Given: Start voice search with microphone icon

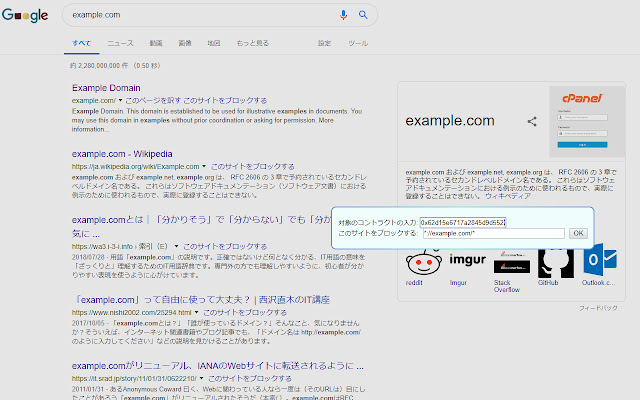Looking at the screenshot, I should click(343, 15).
